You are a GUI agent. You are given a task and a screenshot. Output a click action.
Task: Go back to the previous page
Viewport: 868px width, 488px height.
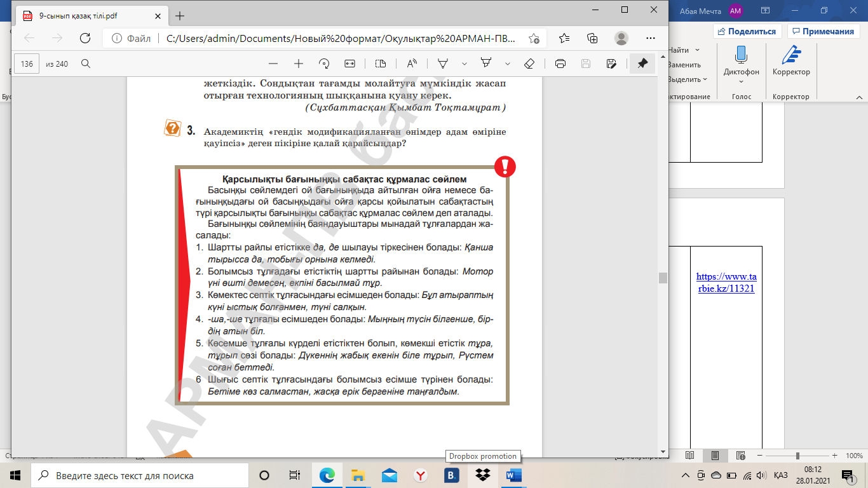[29, 38]
